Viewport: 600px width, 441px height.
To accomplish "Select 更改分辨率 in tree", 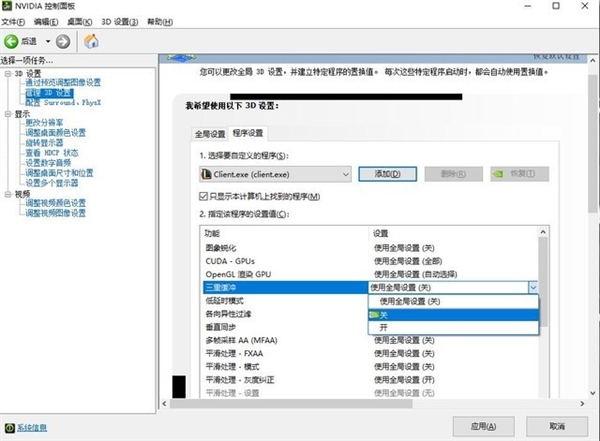I will (44, 122).
